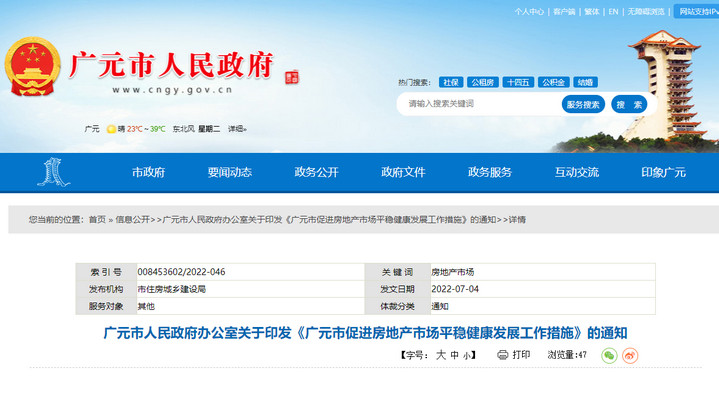Image resolution: width=719 pixels, height=395 pixels.
Task: Share via the orange Weibo icon
Action: (630, 356)
